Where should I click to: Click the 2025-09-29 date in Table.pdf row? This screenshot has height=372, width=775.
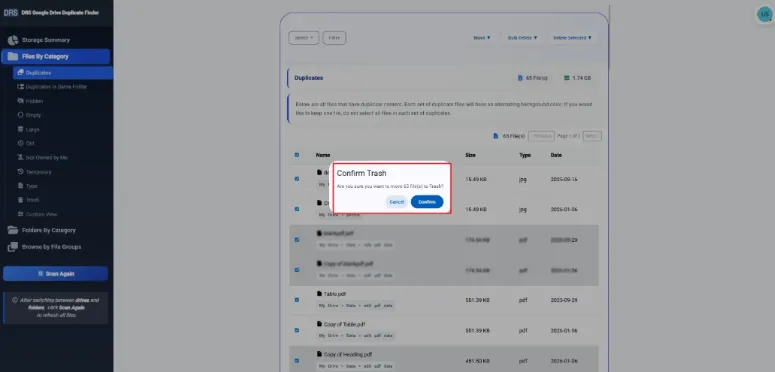click(x=564, y=300)
